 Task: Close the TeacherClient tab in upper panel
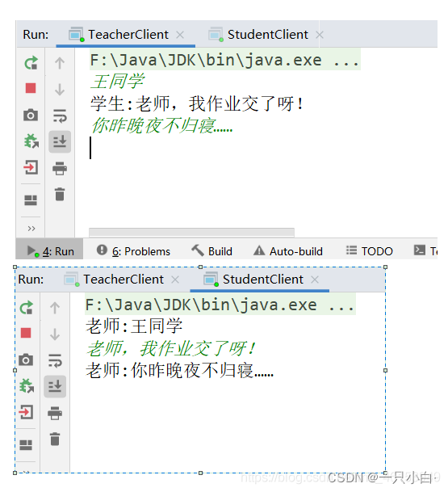pyautogui.click(x=180, y=35)
